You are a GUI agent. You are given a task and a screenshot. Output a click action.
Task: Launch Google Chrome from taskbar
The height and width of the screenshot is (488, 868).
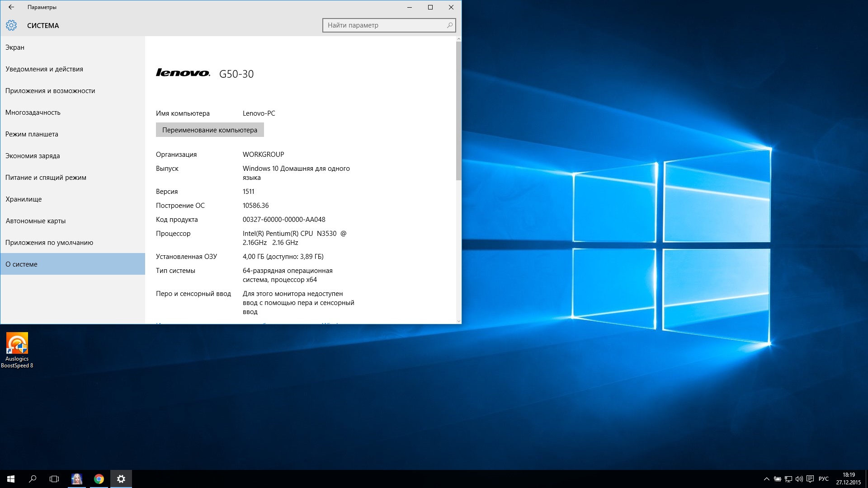pos(99,479)
